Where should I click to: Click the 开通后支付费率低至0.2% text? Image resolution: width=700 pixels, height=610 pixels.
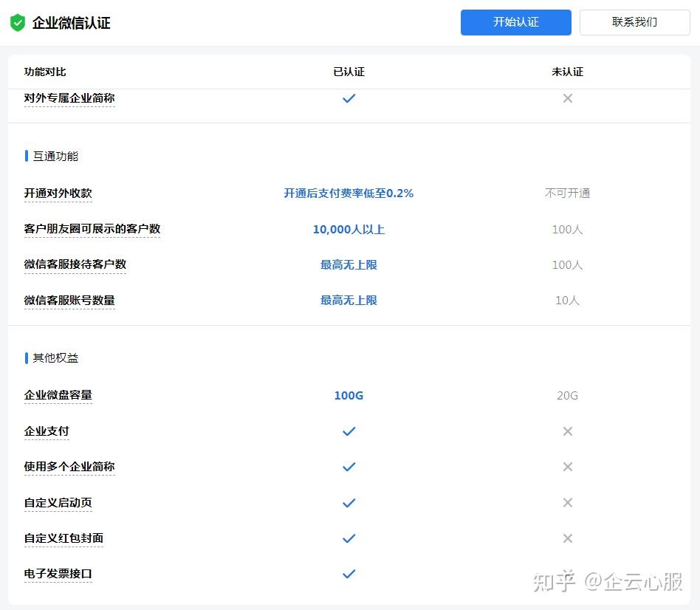pyautogui.click(x=349, y=193)
